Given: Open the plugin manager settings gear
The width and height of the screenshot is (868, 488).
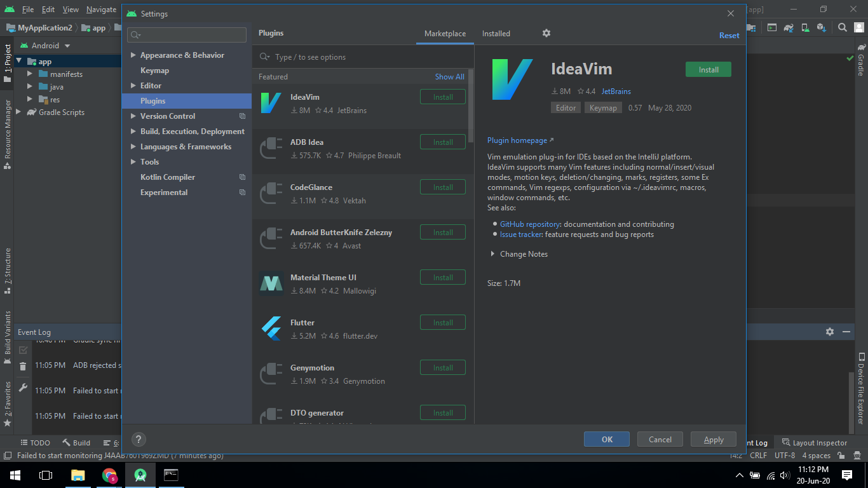Looking at the screenshot, I should click(x=546, y=33).
